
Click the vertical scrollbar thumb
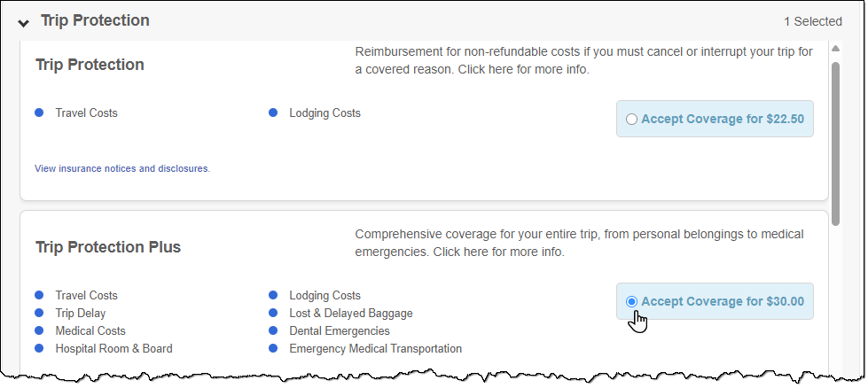[x=835, y=144]
